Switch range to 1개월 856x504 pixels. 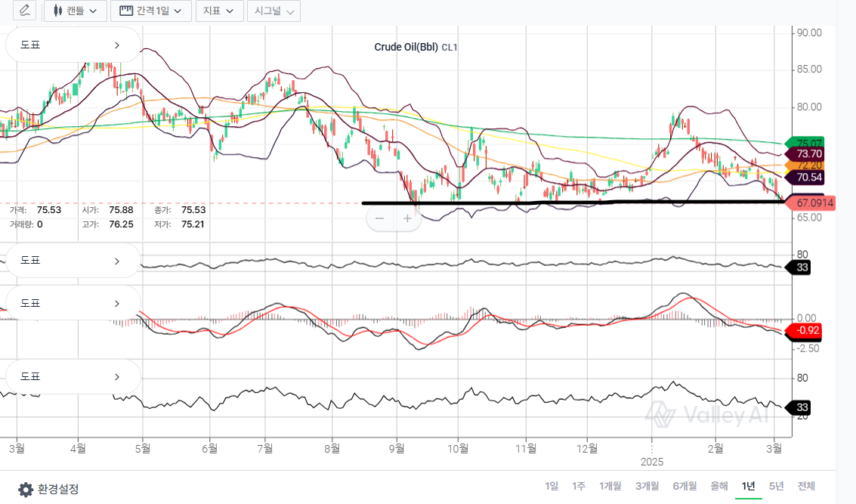click(610, 486)
